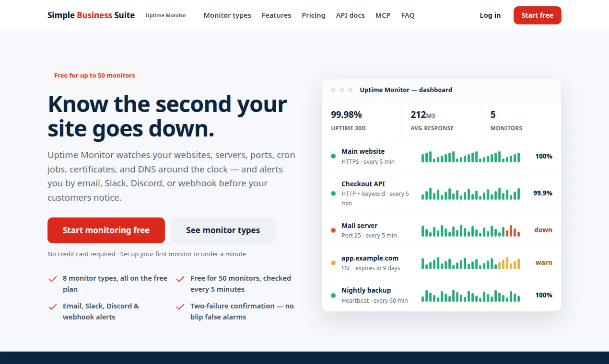Click the Checkout API uptime bar chart
The height and width of the screenshot is (364, 609).
pos(470,193)
